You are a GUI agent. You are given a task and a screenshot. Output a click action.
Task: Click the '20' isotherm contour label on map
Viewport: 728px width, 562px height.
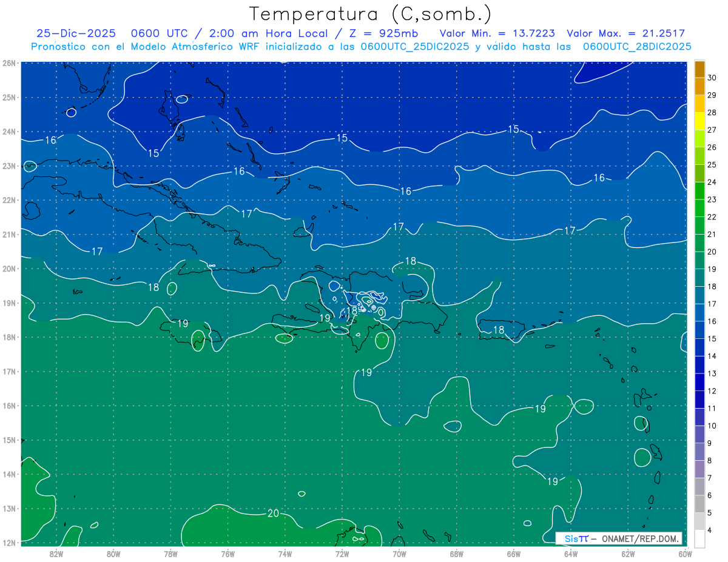click(x=273, y=513)
